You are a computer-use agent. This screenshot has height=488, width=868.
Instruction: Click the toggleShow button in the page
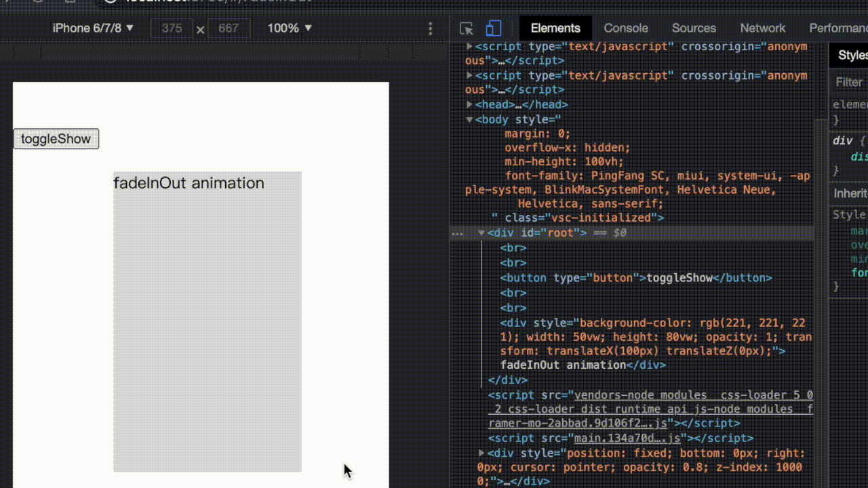(56, 139)
